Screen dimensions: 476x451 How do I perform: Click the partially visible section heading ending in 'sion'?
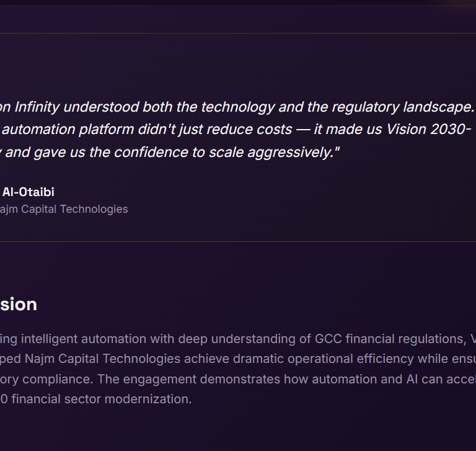19,304
